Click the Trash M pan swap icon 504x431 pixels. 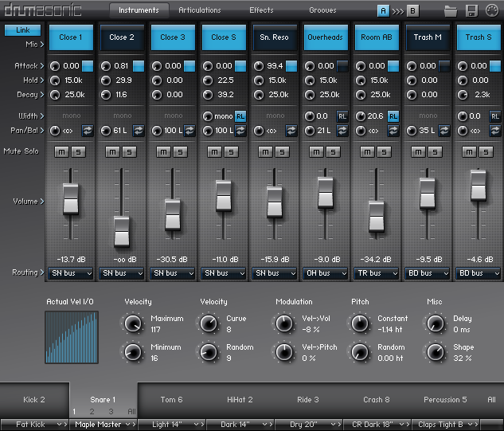click(x=444, y=131)
